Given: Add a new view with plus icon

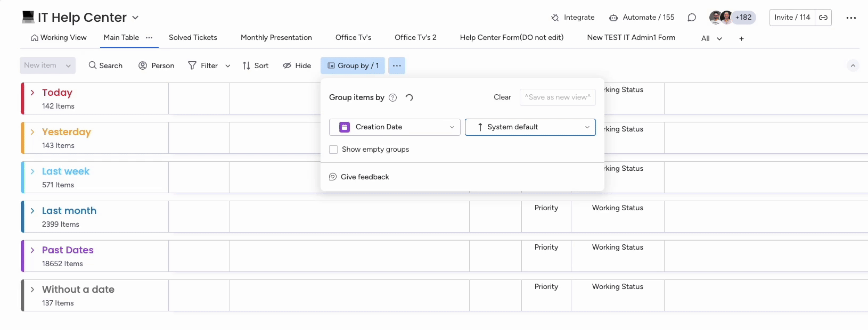Looking at the screenshot, I should coord(741,38).
